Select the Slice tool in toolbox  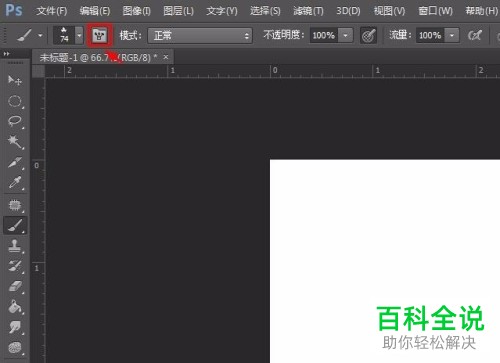[15, 162]
